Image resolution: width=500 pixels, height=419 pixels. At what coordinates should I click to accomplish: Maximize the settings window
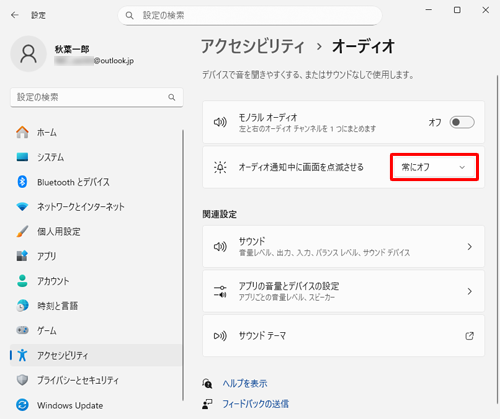point(457,10)
